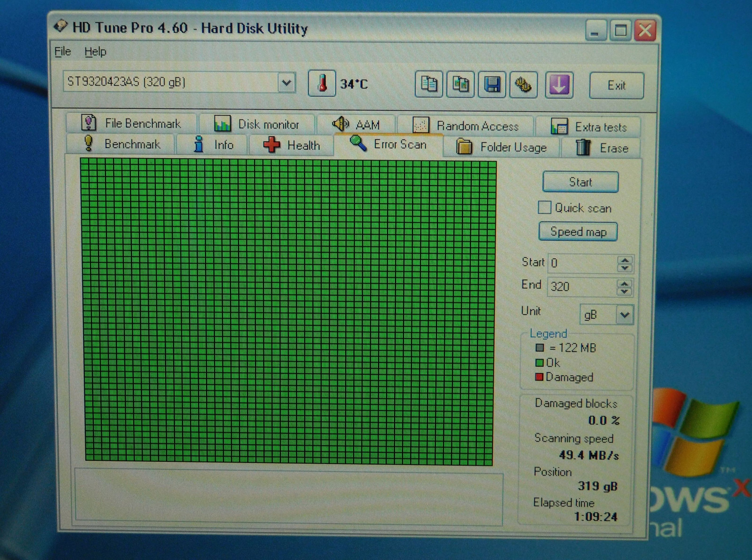Viewport: 752px width, 560px height.
Task: Switch to the Benchmark tab
Action: point(121,144)
